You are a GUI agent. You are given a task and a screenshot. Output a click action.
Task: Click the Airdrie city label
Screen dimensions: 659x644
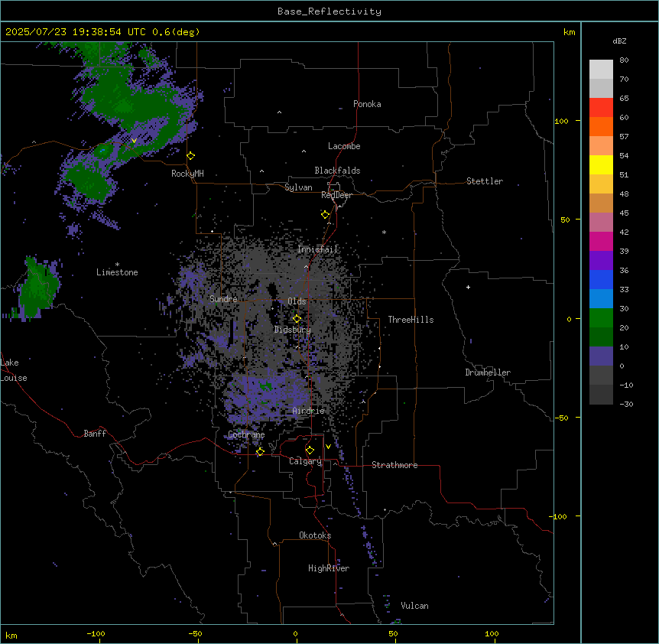tap(308, 411)
